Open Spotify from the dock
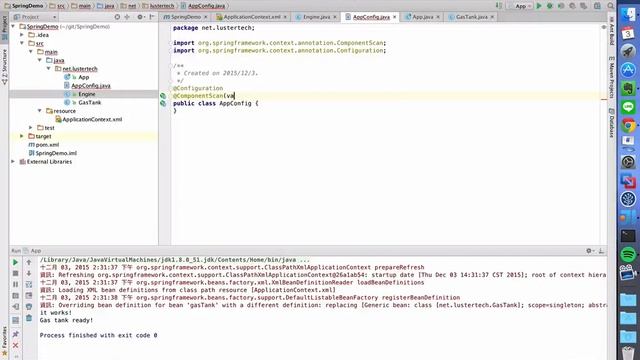The width and height of the screenshot is (640, 360). 628,255
